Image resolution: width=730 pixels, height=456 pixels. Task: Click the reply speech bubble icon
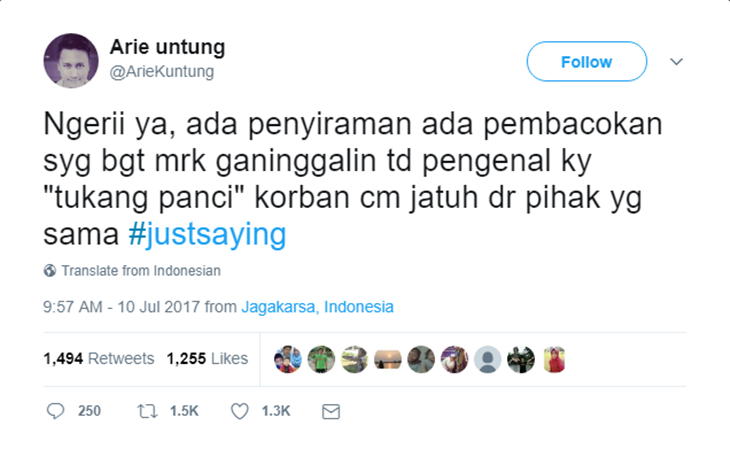[55, 411]
